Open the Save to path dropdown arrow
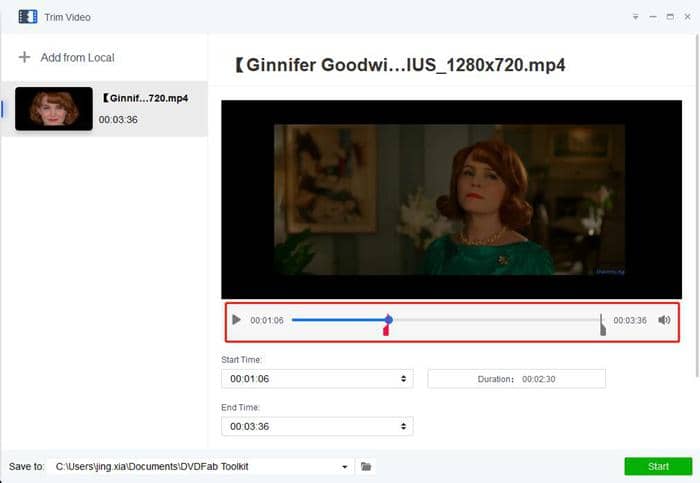Image resolution: width=700 pixels, height=483 pixels. [345, 467]
